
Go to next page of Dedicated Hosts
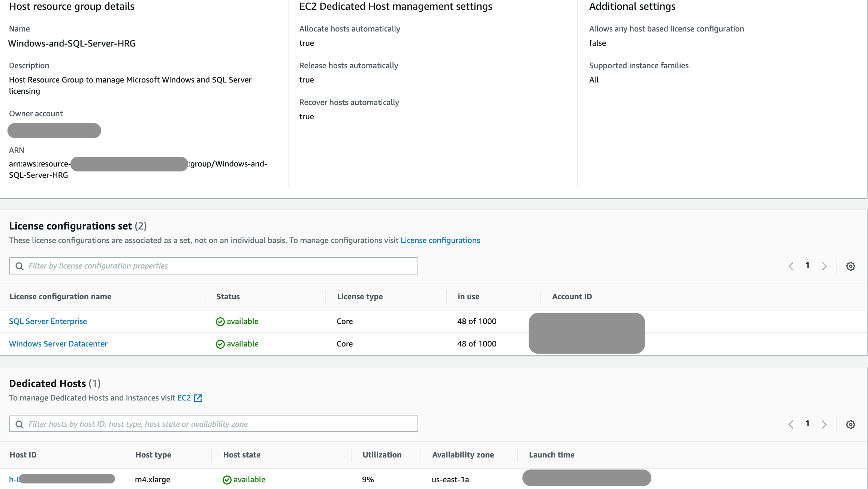pos(824,424)
